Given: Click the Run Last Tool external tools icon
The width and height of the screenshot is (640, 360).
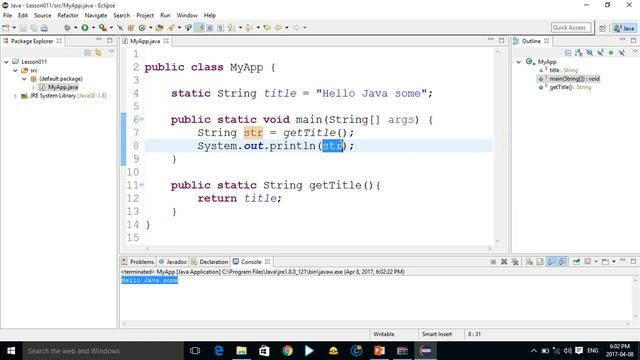Looking at the screenshot, I should click(x=103, y=28).
